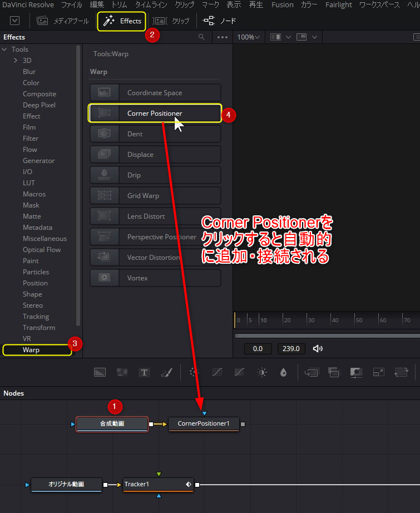Click the Vortex tool icon
The image size is (420, 513).
pyautogui.click(x=105, y=278)
